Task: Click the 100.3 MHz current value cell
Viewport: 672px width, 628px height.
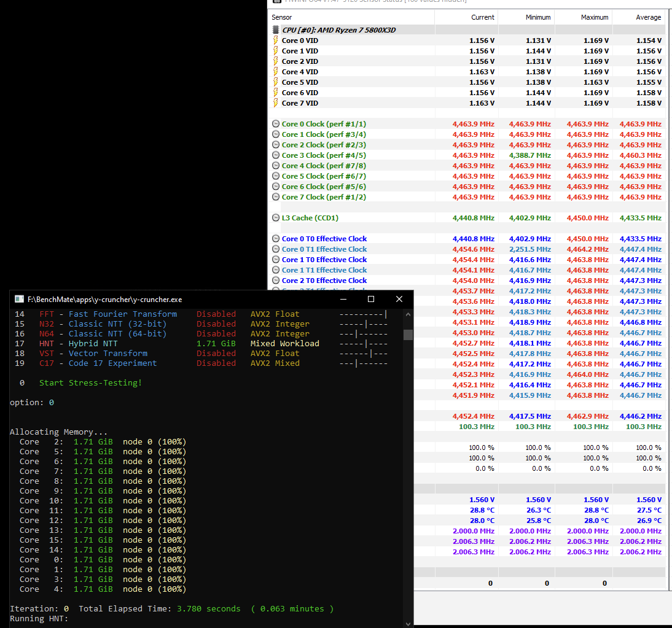Action: [477, 426]
